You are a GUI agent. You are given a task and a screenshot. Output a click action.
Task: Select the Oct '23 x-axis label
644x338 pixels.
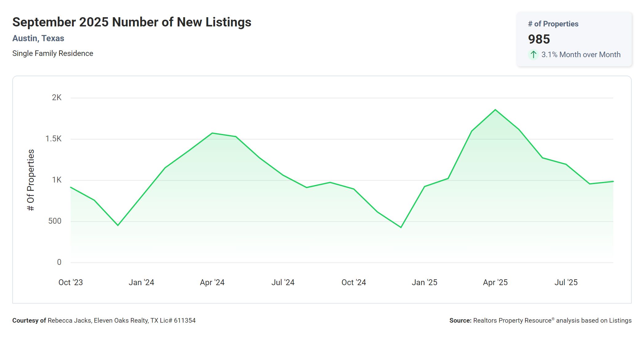[x=71, y=282]
